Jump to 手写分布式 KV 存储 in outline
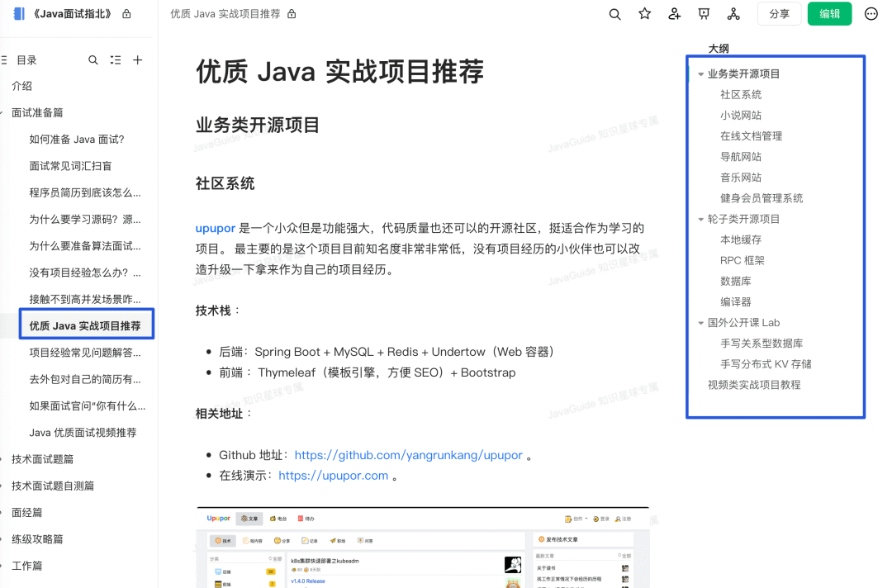This screenshot has width=892, height=588. 766,364
